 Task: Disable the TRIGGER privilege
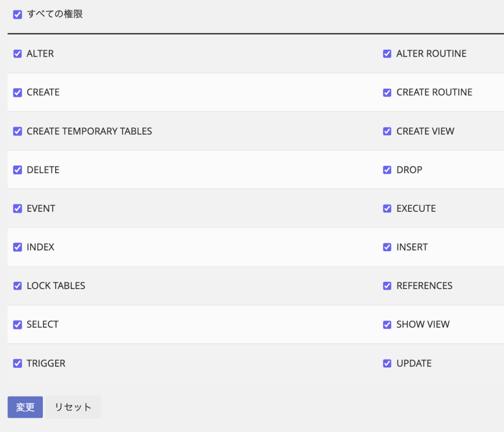(18, 364)
